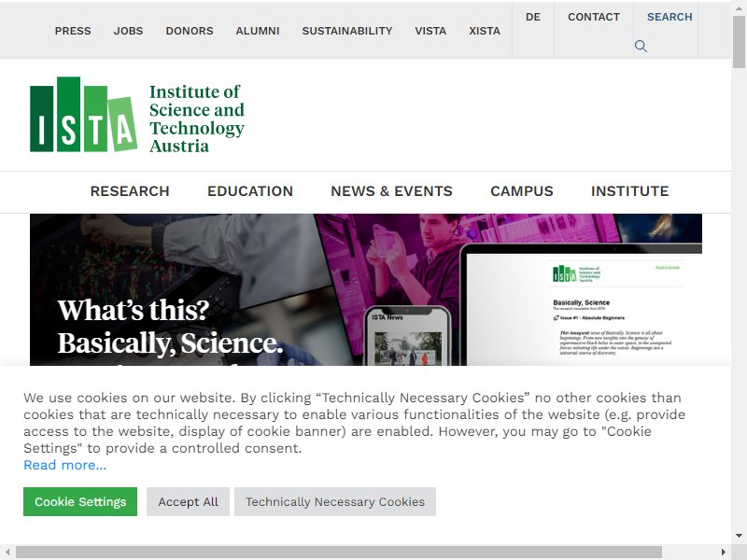Switch language to DE
Image resolution: width=747 pixels, height=560 pixels.
[x=533, y=17]
